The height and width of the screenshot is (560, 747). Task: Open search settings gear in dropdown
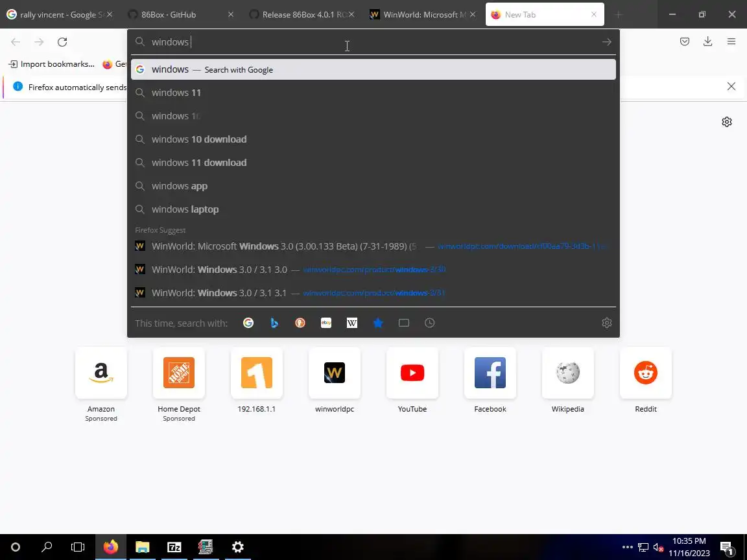pos(606,323)
